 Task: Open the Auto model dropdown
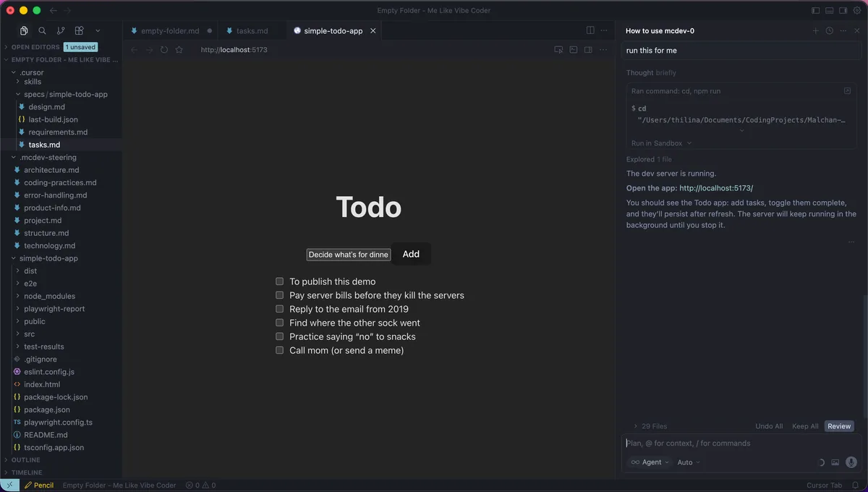coord(689,462)
